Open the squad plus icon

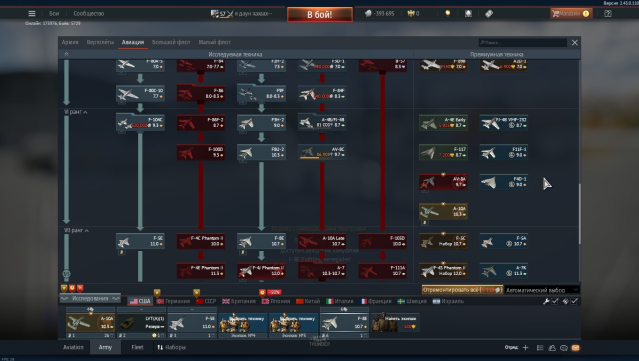point(525,348)
